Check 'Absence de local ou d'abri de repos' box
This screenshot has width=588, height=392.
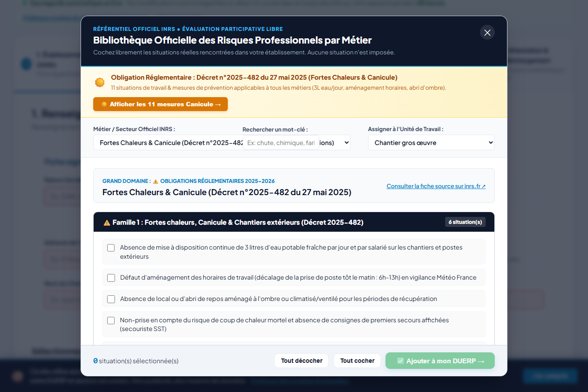111,299
